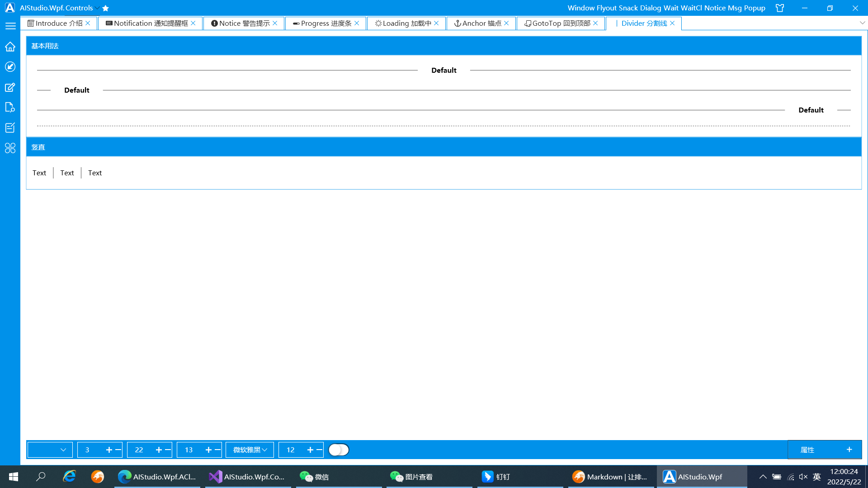The height and width of the screenshot is (488, 868).
Task: Open the four-circles apps sidebar icon
Action: tap(10, 148)
